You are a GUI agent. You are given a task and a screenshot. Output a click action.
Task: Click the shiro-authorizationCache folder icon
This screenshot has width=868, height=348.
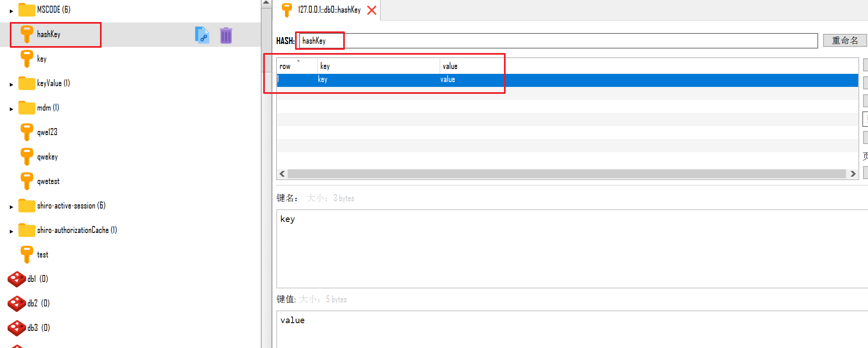click(x=27, y=230)
